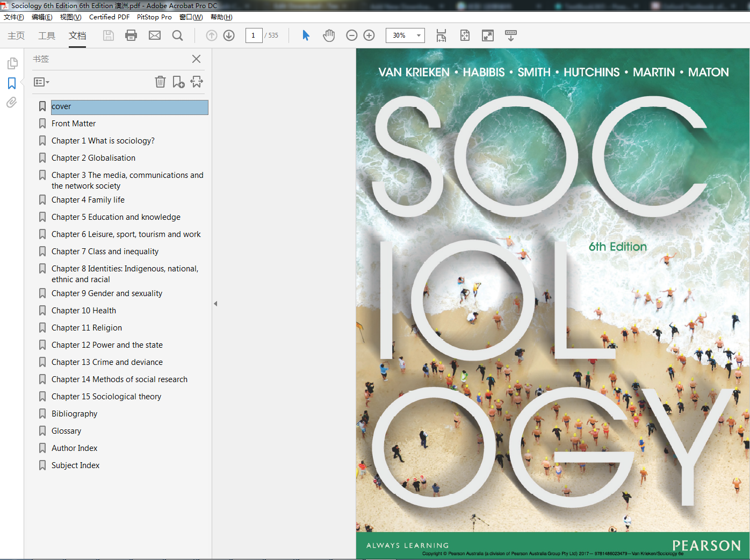Go to Chapter 4 Family life

tap(88, 200)
